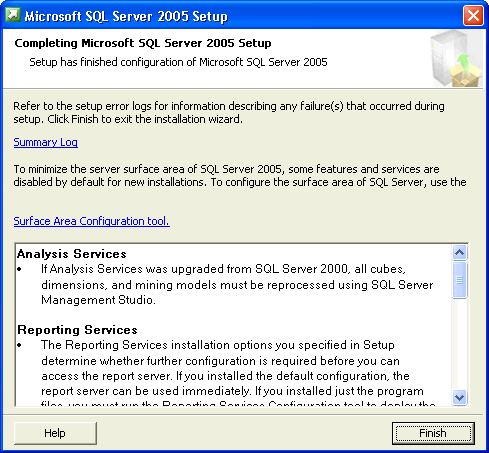Open the Summary Log link
This screenshot has height=453, width=489.
[46, 142]
